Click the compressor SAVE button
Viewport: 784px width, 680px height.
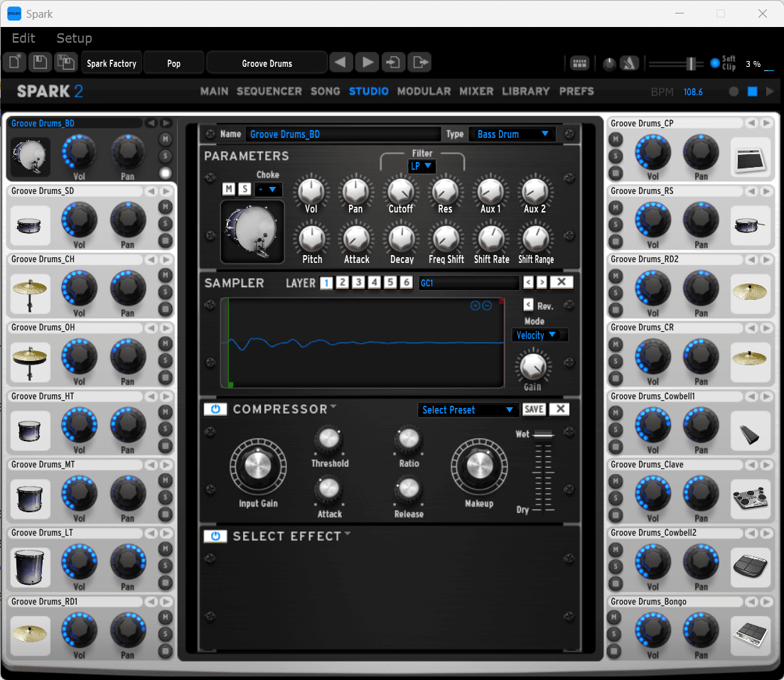534,409
